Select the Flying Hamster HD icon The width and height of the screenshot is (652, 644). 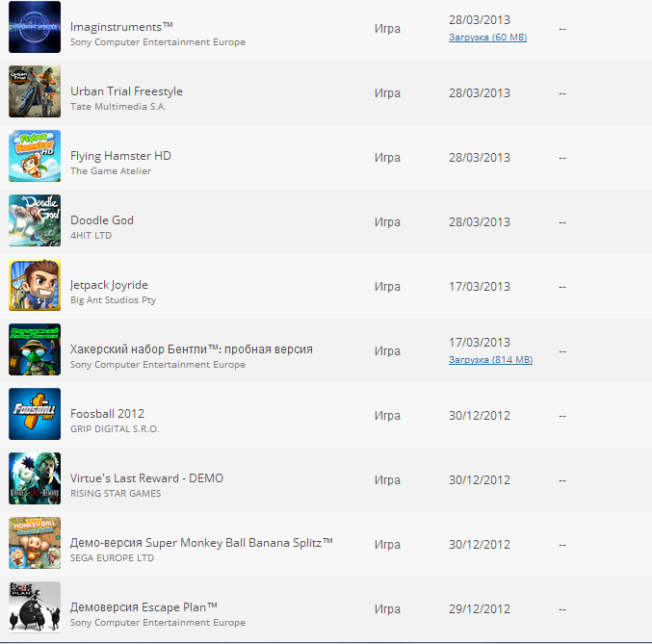[35, 156]
